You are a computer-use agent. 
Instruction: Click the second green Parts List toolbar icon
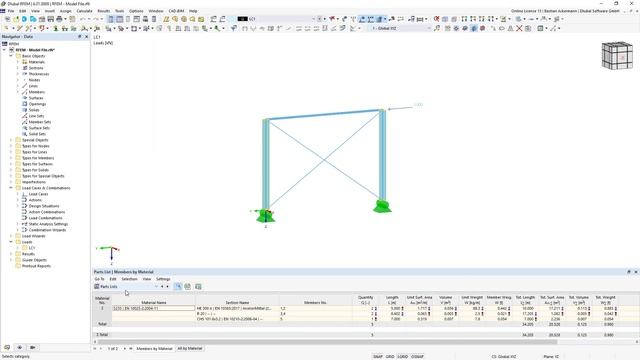188,287
